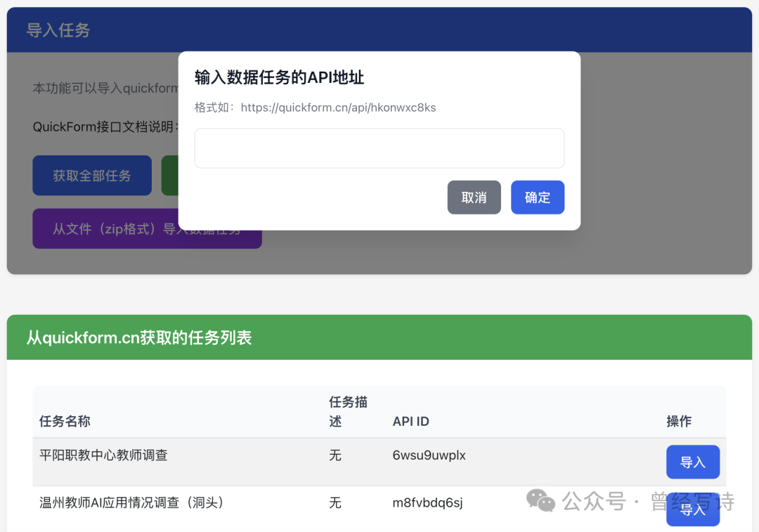Import the 温州教师AI应用情况调查 task
Viewport: 759px width, 532px height.
pyautogui.click(x=693, y=510)
